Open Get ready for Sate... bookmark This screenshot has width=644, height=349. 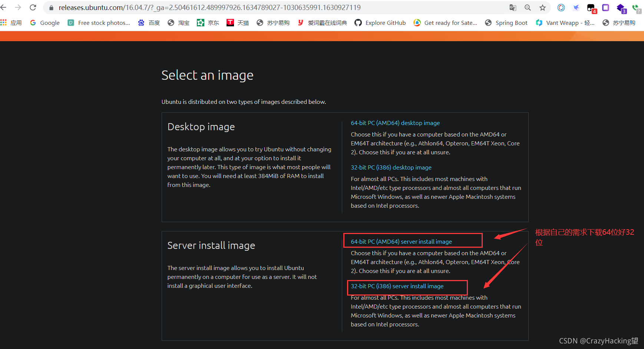(x=445, y=23)
